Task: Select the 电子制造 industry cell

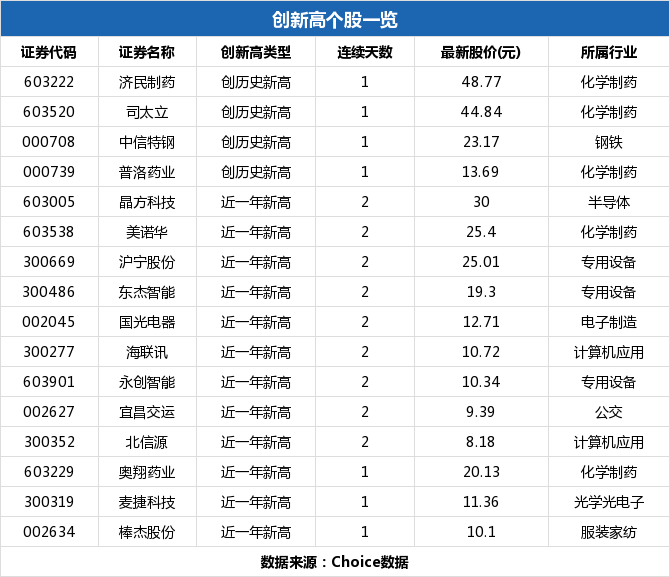Action: point(609,322)
